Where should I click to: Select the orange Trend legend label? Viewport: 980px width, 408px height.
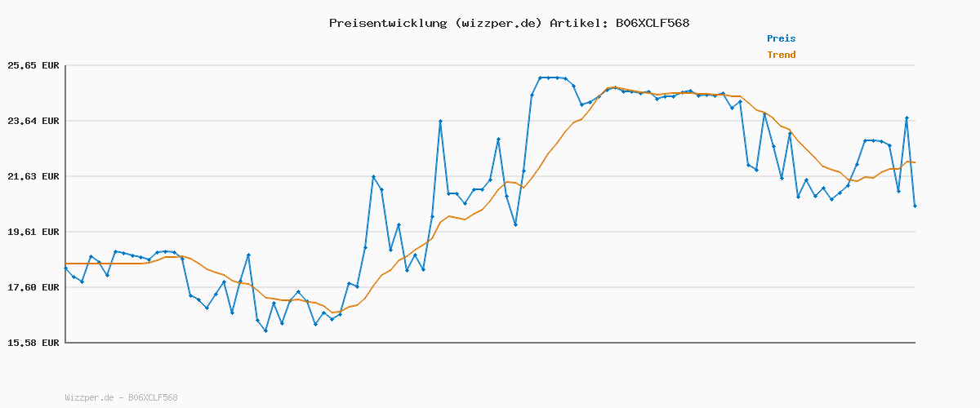pyautogui.click(x=781, y=55)
